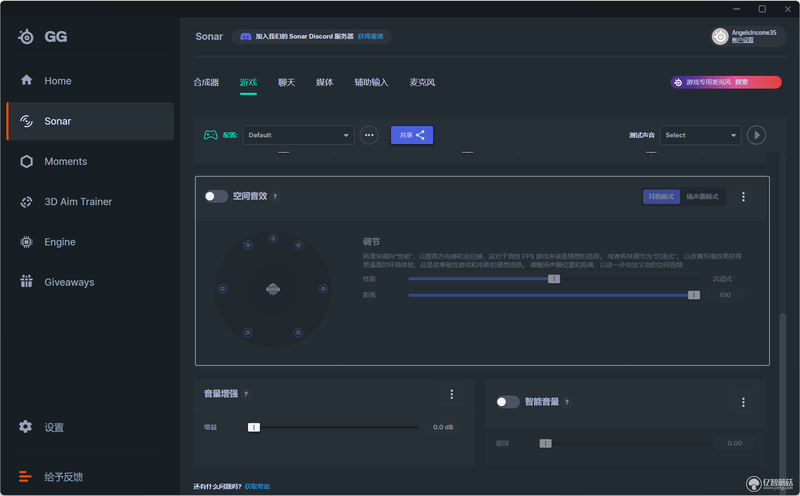Click the Discord icon in banner

coord(245,36)
